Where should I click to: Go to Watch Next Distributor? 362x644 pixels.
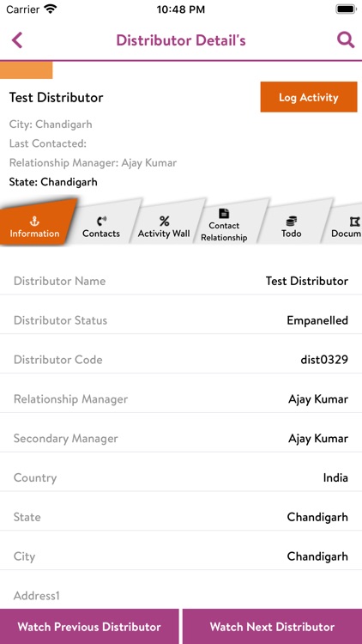coord(272,626)
